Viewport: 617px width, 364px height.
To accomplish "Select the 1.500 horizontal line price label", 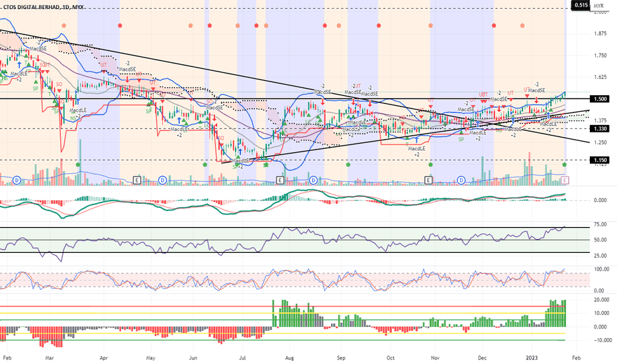I will pyautogui.click(x=600, y=99).
